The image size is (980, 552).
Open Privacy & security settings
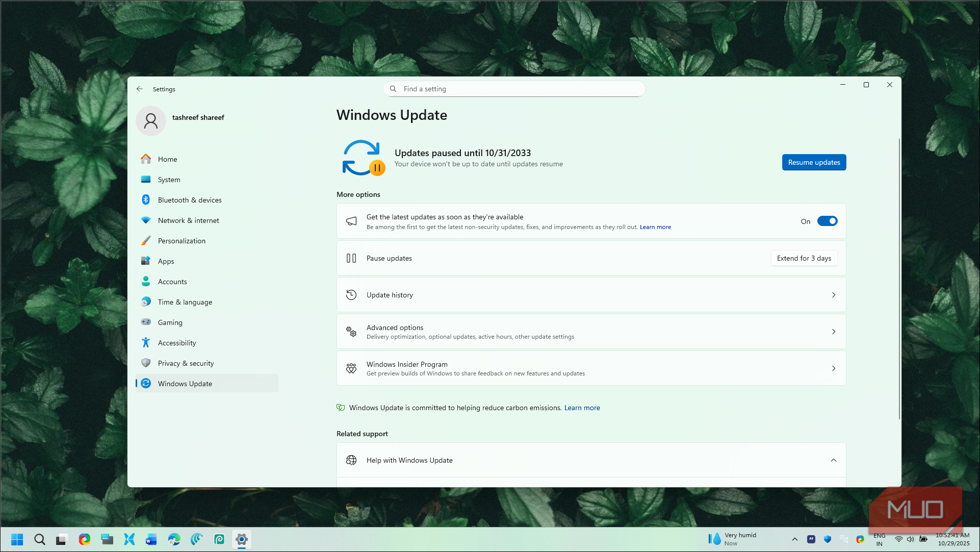[207, 363]
